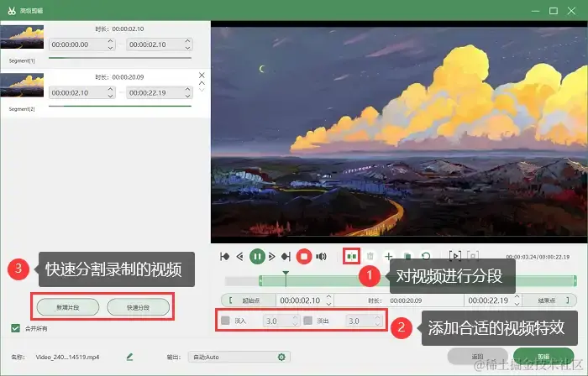Screen dimensions: 588x376
Task: Play the selected segment bracket icon
Action: point(455,256)
